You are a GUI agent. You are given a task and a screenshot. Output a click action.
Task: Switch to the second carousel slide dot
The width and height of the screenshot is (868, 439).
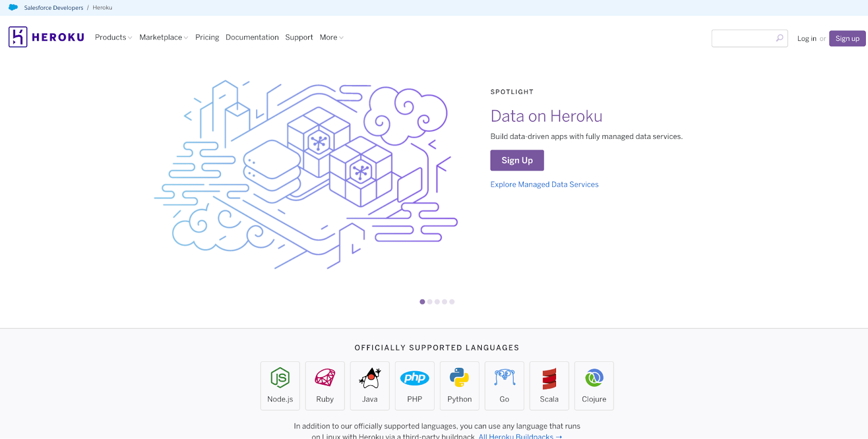point(430,302)
